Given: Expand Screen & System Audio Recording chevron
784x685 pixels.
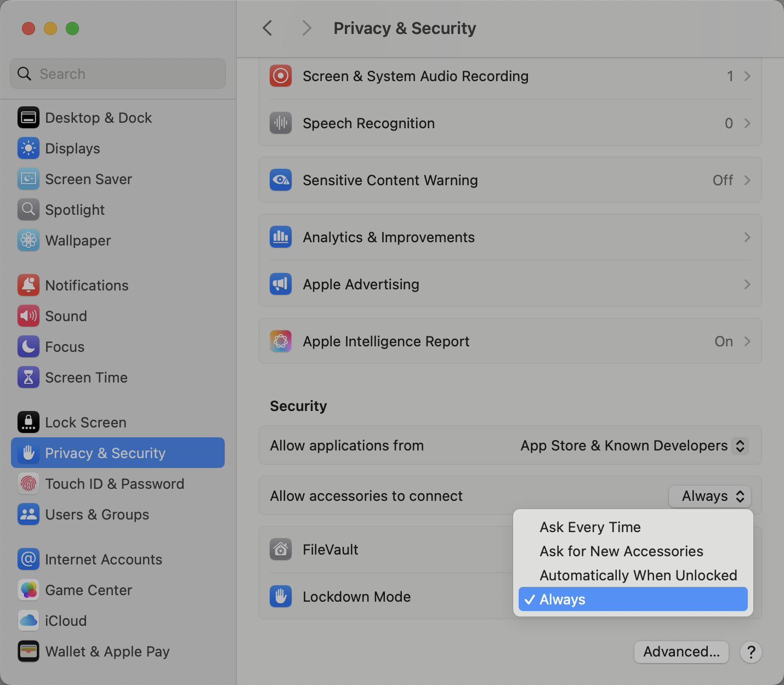Looking at the screenshot, I should 747,76.
